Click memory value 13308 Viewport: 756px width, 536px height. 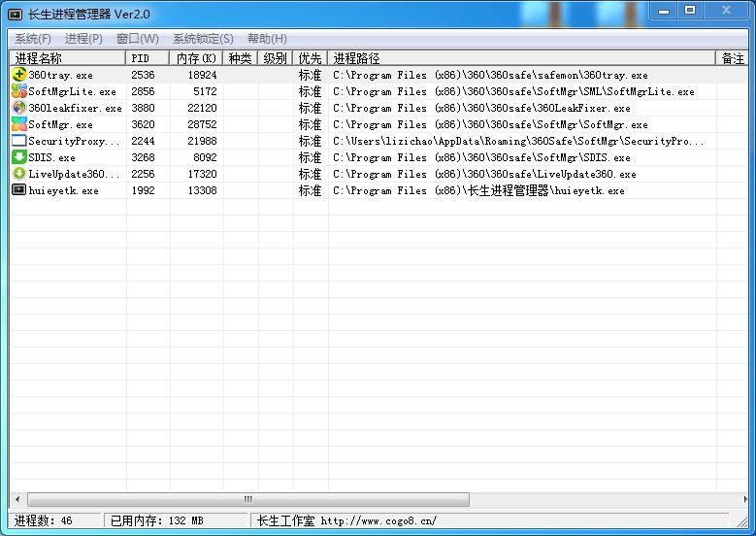point(203,190)
